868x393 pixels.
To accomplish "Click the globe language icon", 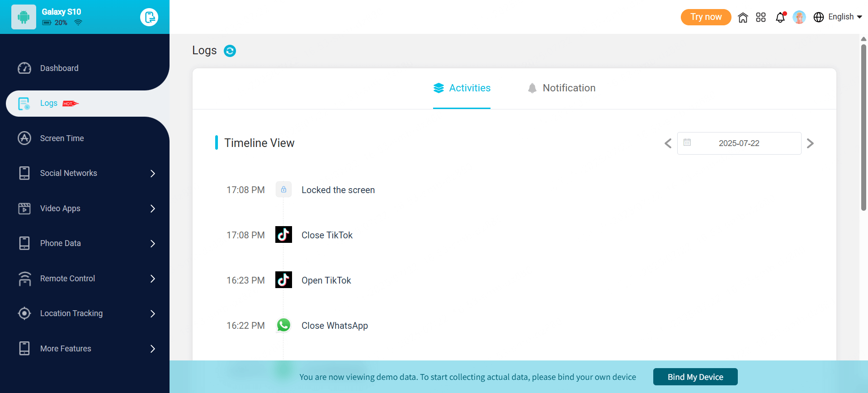I will pos(819,17).
